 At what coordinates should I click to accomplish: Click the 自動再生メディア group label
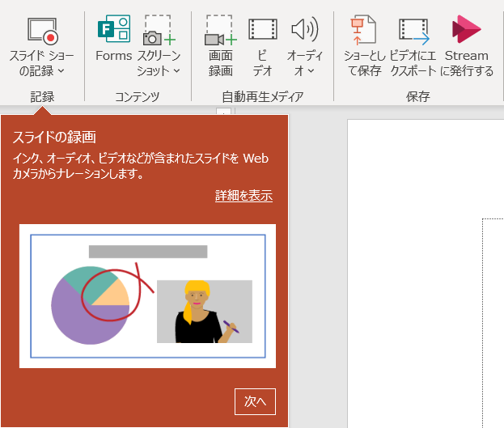[263, 96]
